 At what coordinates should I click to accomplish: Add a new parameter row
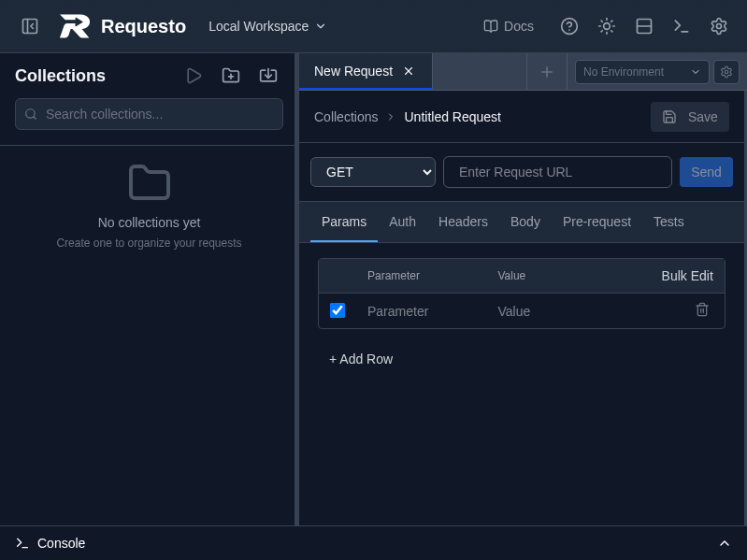(x=361, y=359)
